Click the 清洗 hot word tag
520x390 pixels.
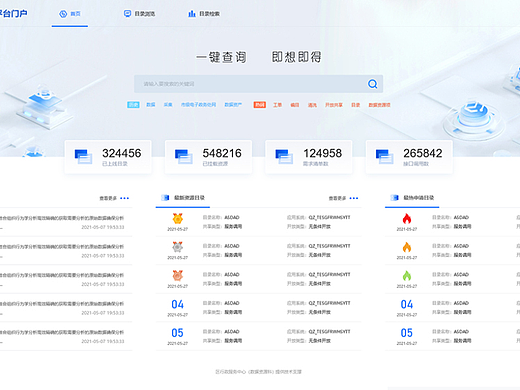coord(312,105)
